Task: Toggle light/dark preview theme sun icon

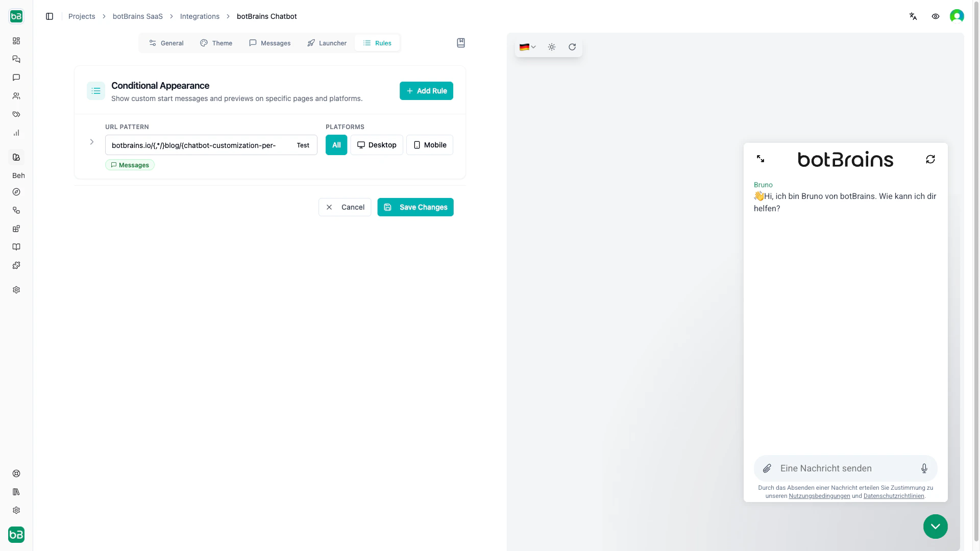Action: [x=552, y=47]
